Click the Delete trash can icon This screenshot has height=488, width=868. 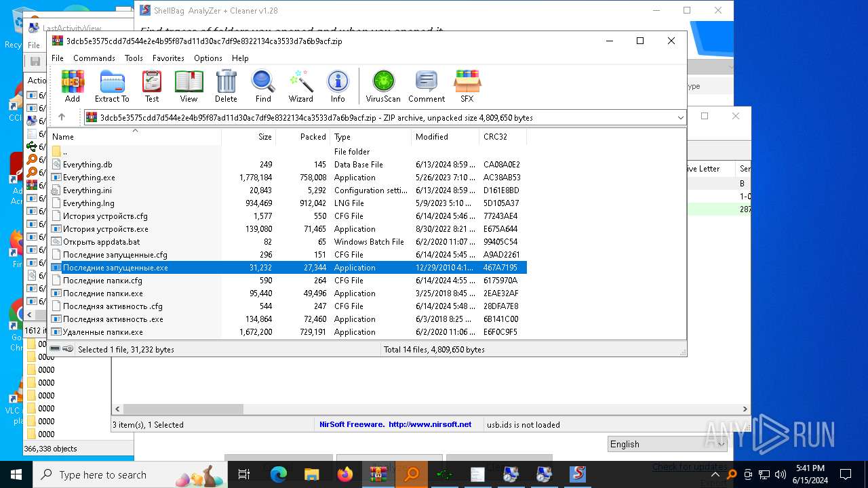click(x=226, y=86)
